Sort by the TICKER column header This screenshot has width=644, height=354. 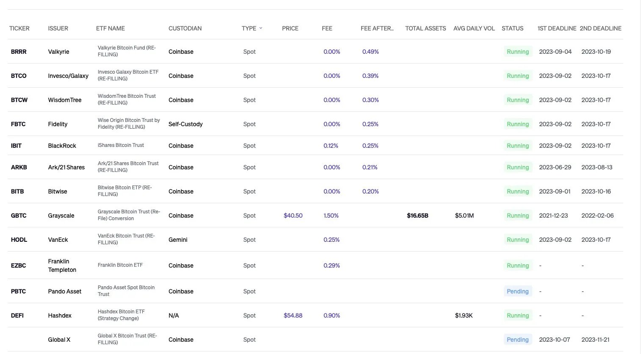tap(19, 28)
